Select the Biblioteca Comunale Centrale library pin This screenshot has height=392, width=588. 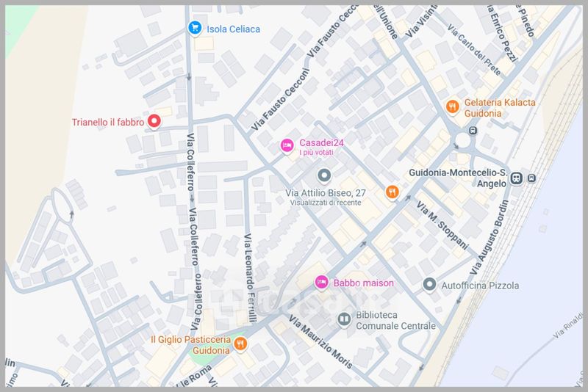[x=344, y=319]
